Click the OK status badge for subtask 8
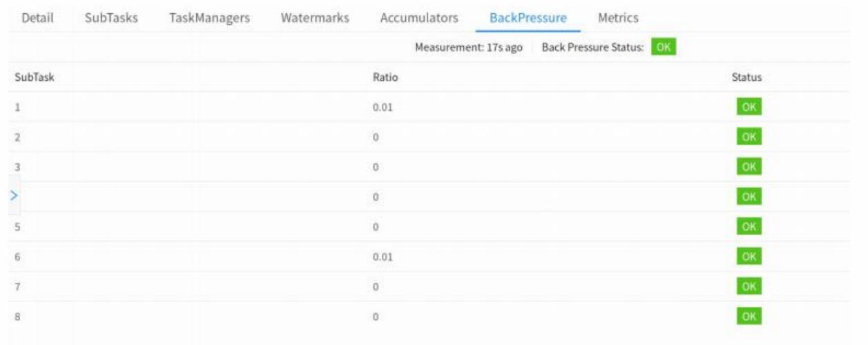868x345 pixels. pos(746,315)
